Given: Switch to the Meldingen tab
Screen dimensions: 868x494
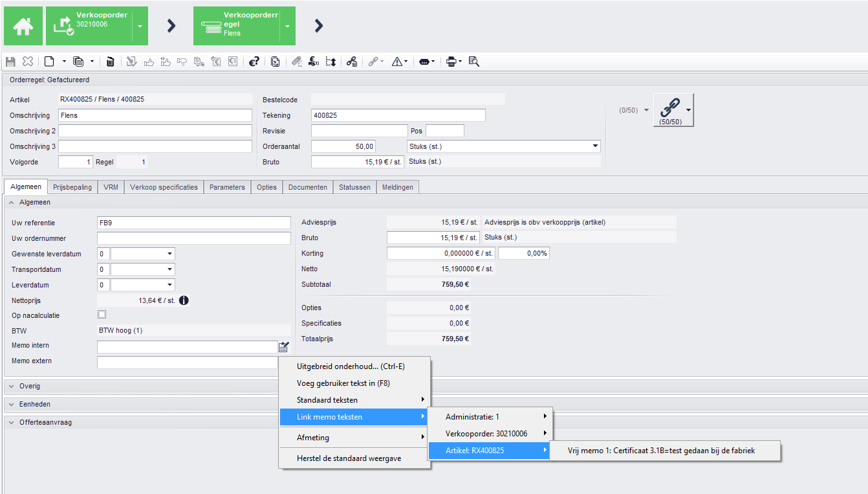Looking at the screenshot, I should [398, 187].
